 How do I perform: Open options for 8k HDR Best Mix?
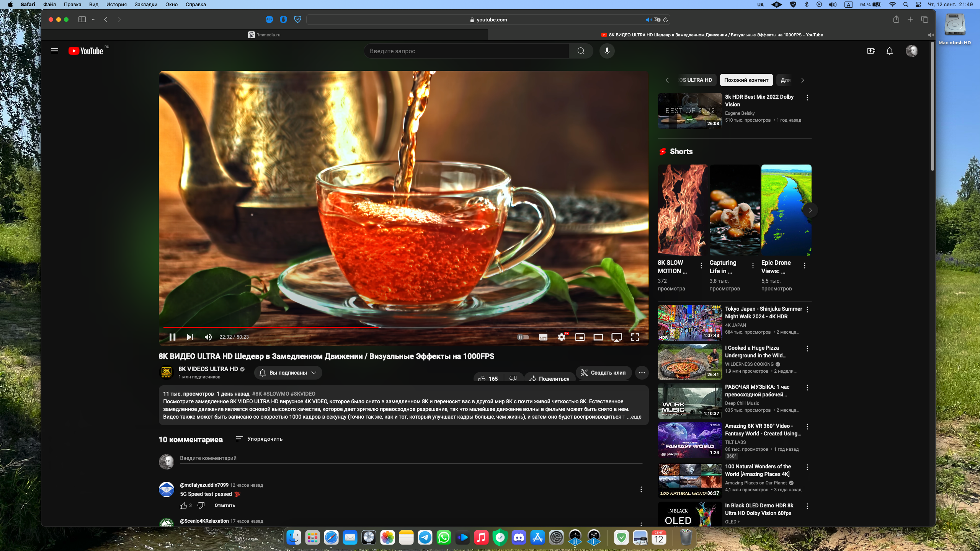pyautogui.click(x=807, y=98)
